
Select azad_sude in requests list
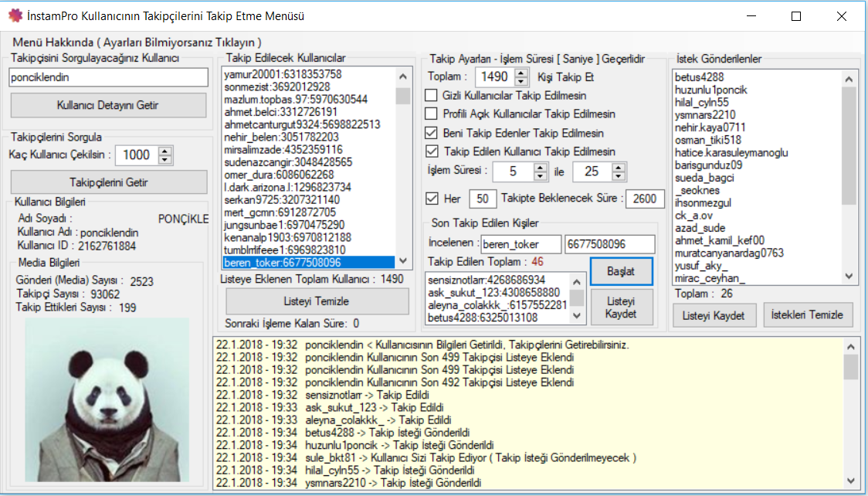756,228
